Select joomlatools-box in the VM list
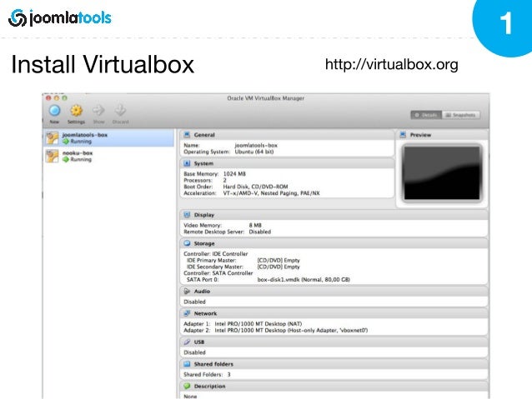532x399 pixels. coord(108,138)
